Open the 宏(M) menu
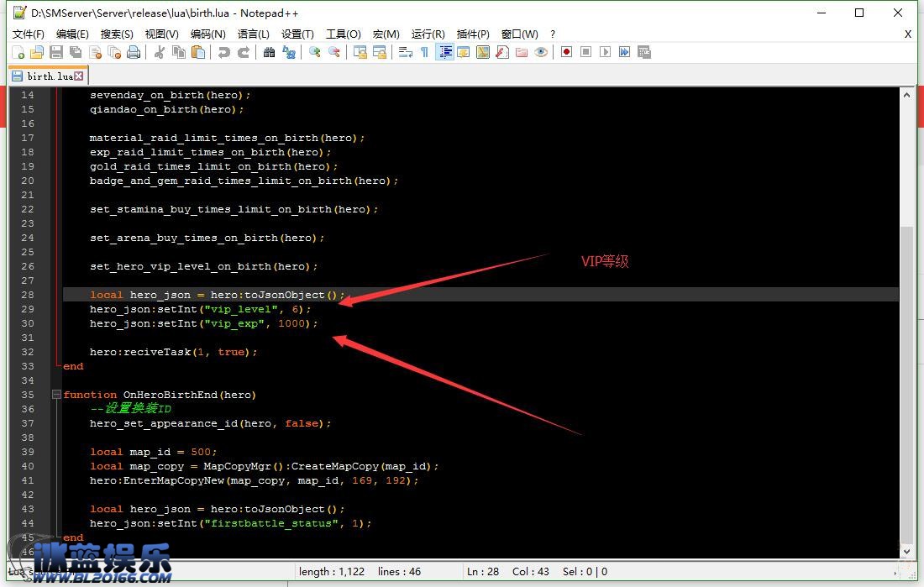 click(386, 34)
